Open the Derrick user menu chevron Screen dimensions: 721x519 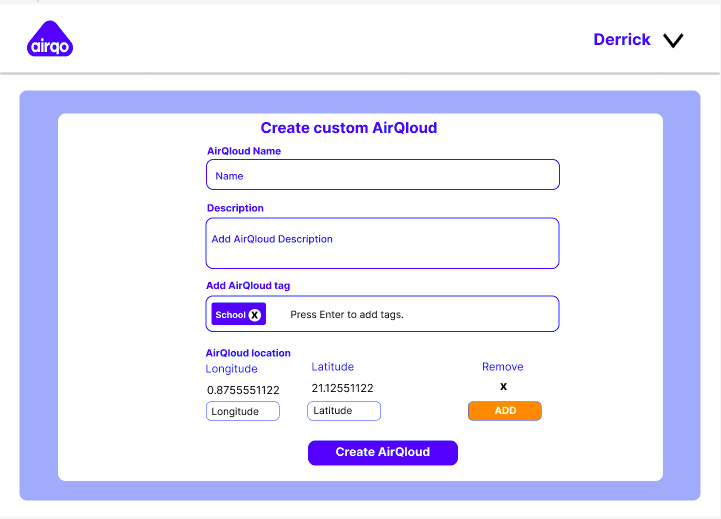[x=673, y=40]
